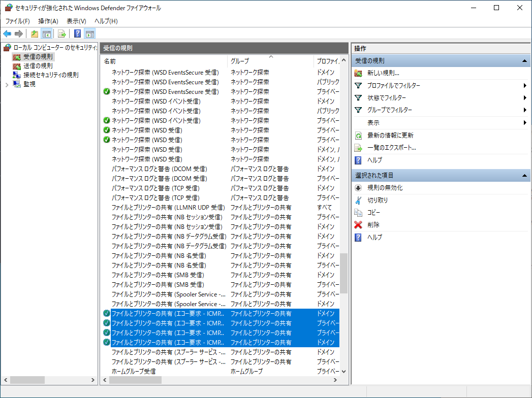Click the 切り取り scissors icon
Image resolution: width=532 pixels, height=398 pixels.
pyautogui.click(x=358, y=201)
